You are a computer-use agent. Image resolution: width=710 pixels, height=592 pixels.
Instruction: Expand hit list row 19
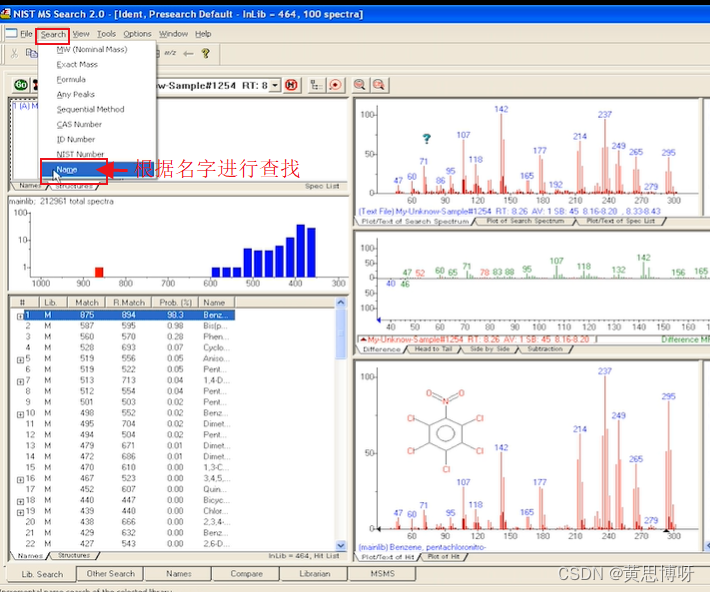pyautogui.click(x=20, y=512)
